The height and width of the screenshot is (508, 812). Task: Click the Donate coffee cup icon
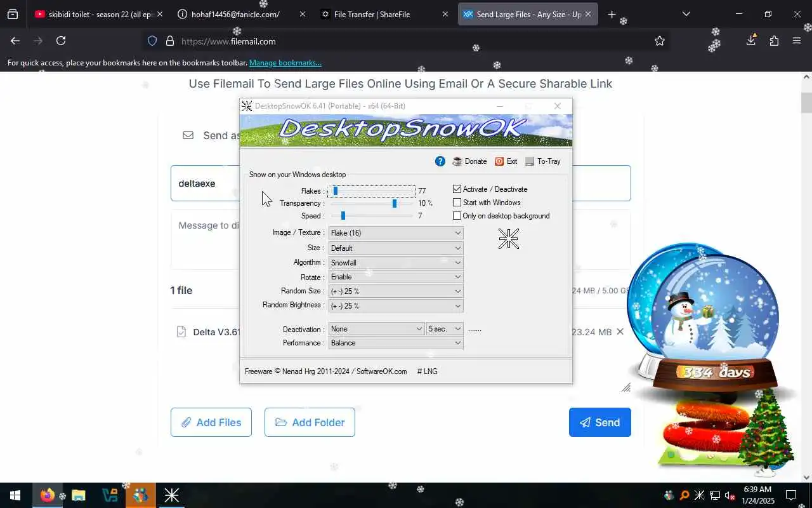click(457, 161)
